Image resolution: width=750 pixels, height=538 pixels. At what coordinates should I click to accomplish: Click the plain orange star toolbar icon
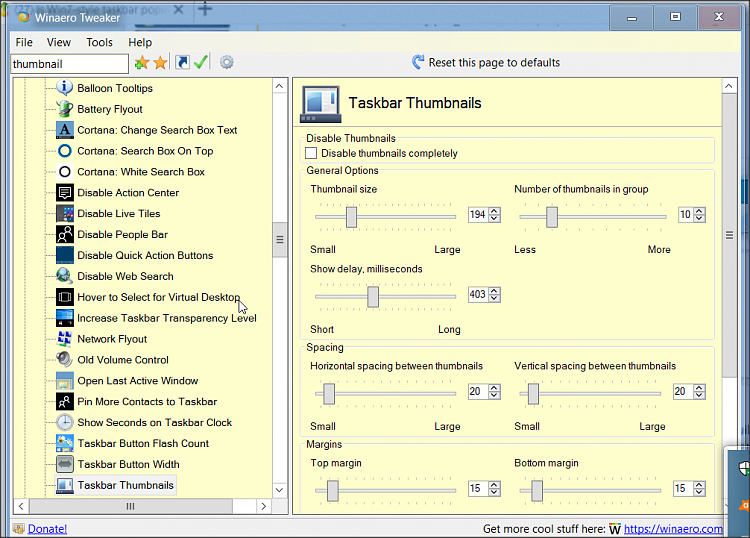point(160,63)
